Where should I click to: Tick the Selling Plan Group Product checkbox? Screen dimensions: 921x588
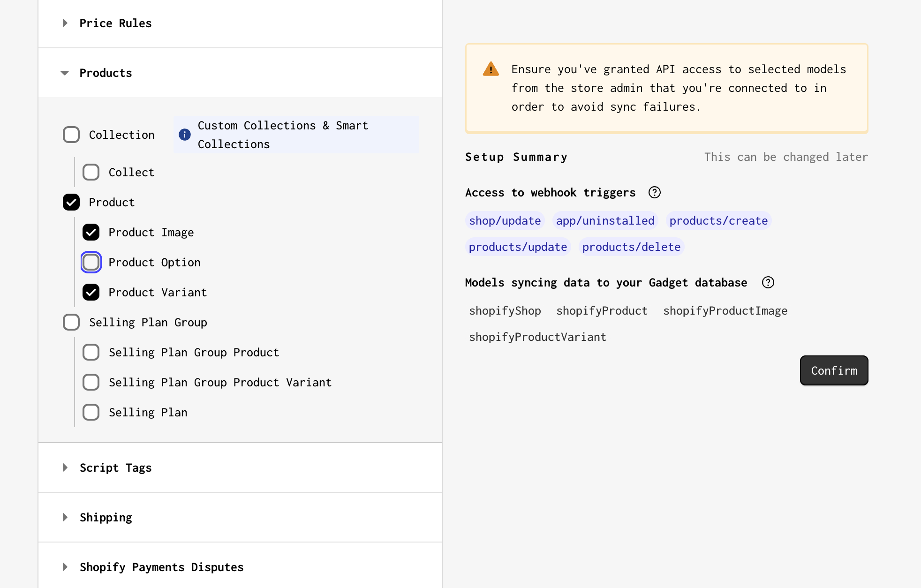pos(91,352)
